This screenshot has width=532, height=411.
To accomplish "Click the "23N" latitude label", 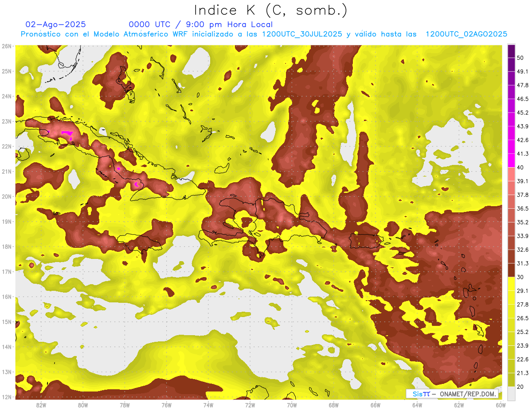I will [x=7, y=121].
